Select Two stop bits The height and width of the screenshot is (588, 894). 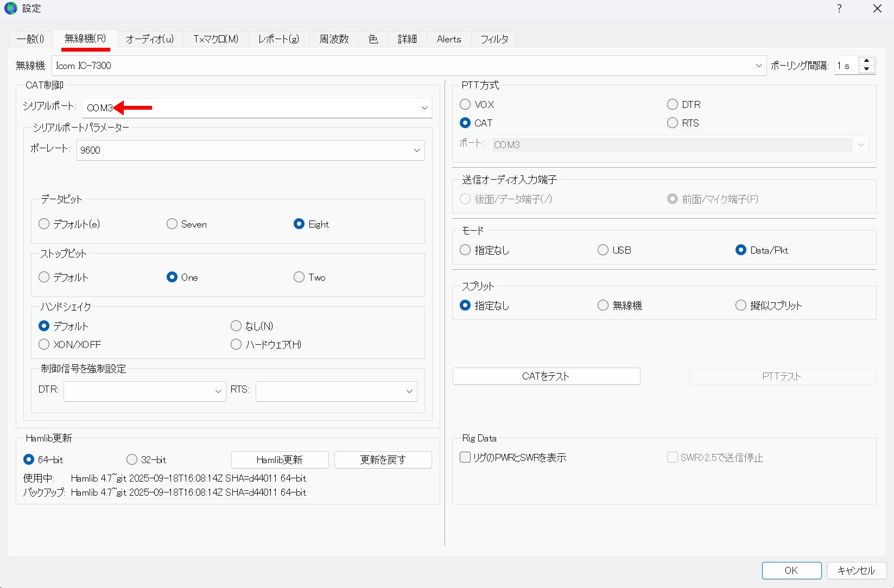coord(299,277)
